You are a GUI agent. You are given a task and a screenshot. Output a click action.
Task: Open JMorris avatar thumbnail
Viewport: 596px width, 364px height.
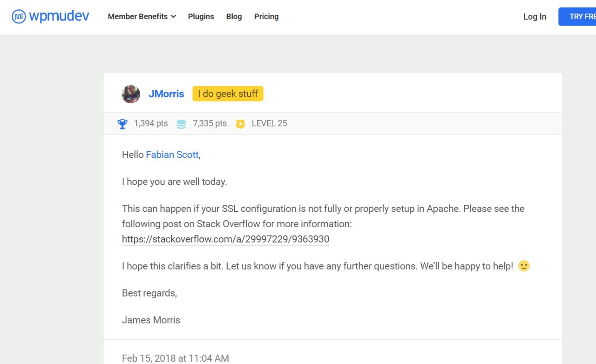point(131,94)
